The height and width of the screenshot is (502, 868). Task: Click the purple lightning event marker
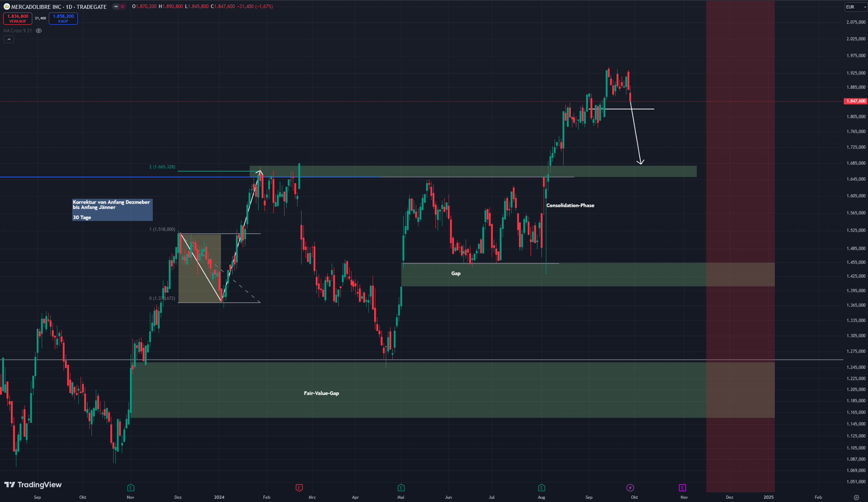(630, 487)
